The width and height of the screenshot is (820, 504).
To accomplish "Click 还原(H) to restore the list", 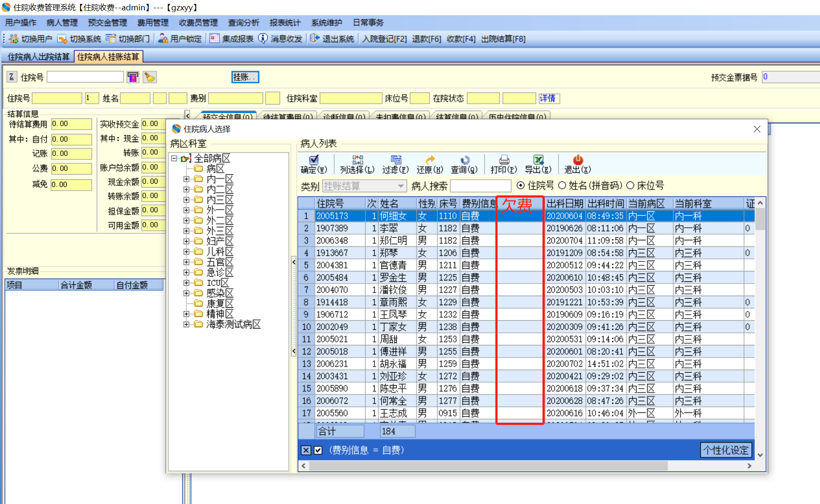I will point(430,164).
